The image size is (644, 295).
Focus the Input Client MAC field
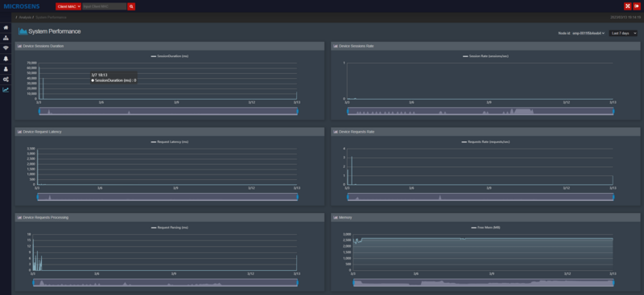105,6
